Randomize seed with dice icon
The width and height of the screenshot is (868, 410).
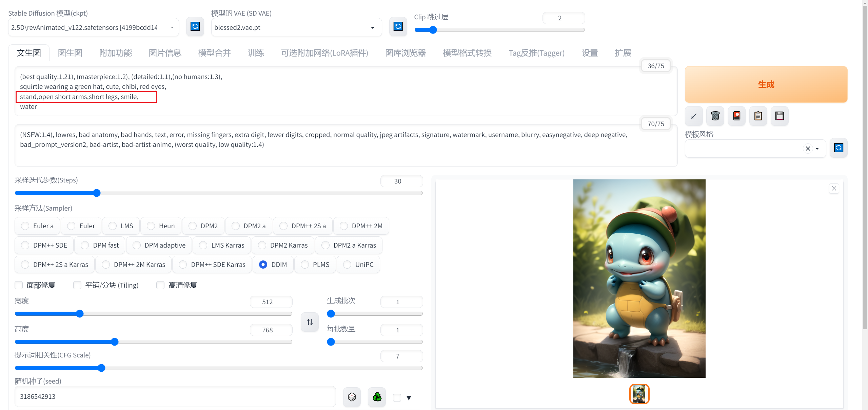352,397
